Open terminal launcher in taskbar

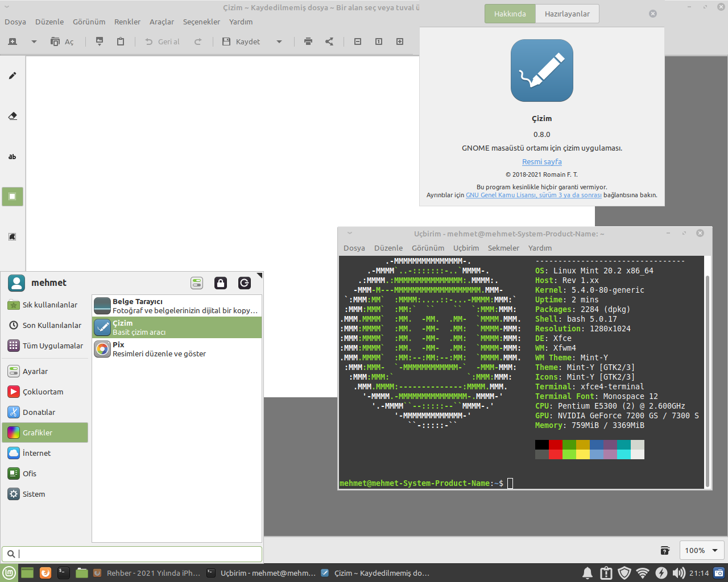pyautogui.click(x=64, y=573)
